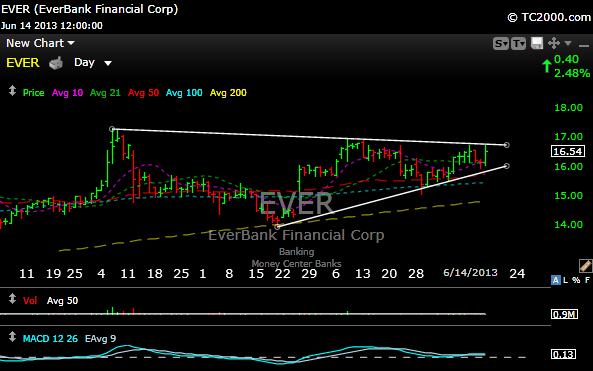Click the Vol pane up-down resize arrows
Screen dimensions: 593x371
pos(12,299)
